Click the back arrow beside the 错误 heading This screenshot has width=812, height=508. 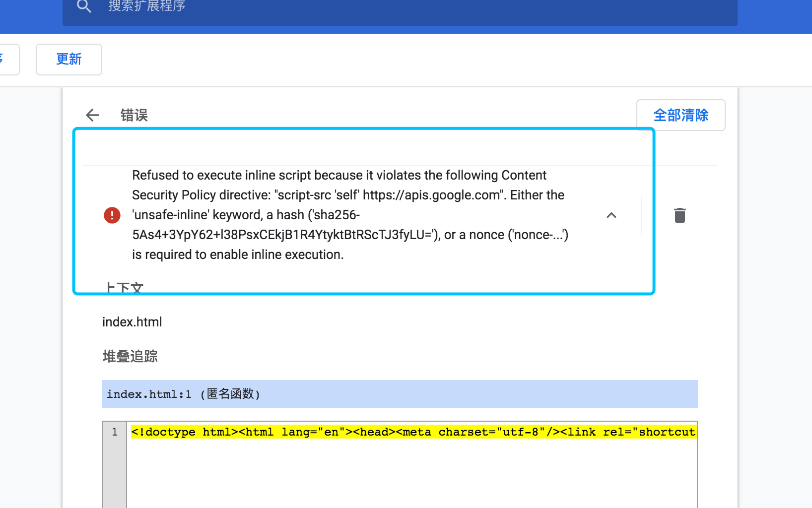(92, 115)
